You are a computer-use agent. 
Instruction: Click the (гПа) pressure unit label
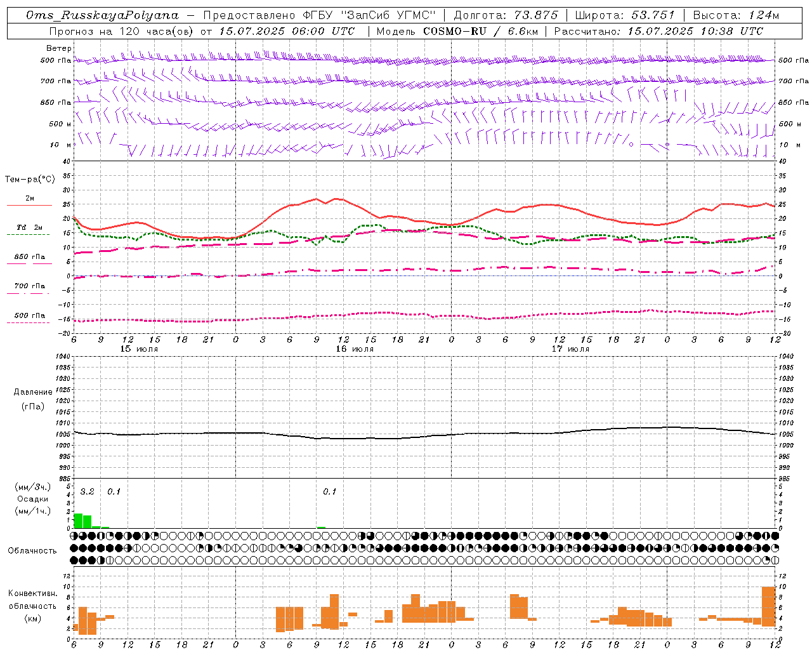(33, 406)
